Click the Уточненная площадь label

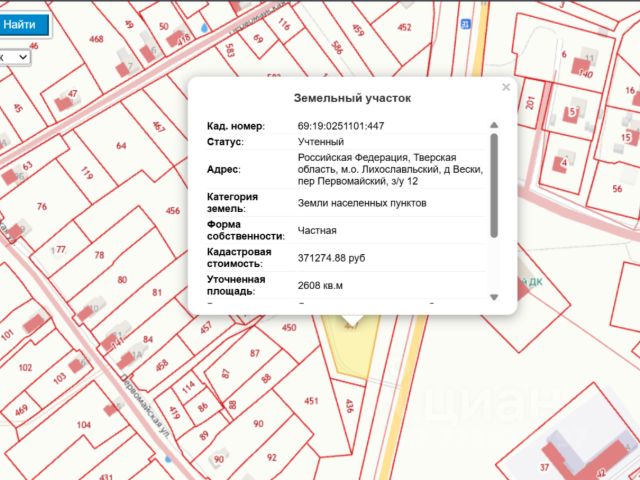[x=236, y=285]
